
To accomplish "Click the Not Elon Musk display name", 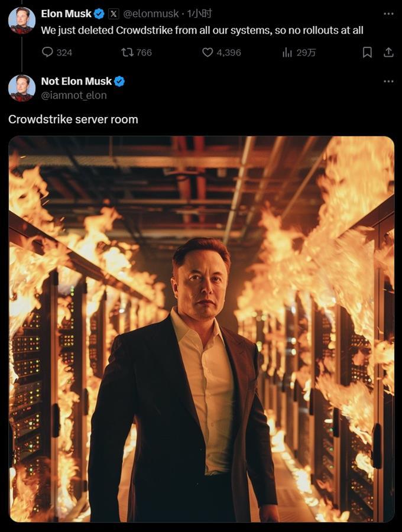I will (76, 81).
